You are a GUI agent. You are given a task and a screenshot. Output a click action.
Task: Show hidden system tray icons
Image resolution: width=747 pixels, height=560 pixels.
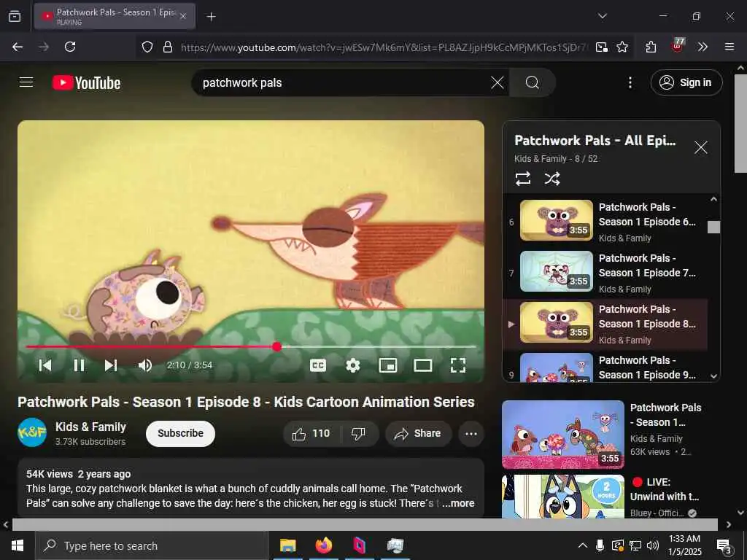582,545
